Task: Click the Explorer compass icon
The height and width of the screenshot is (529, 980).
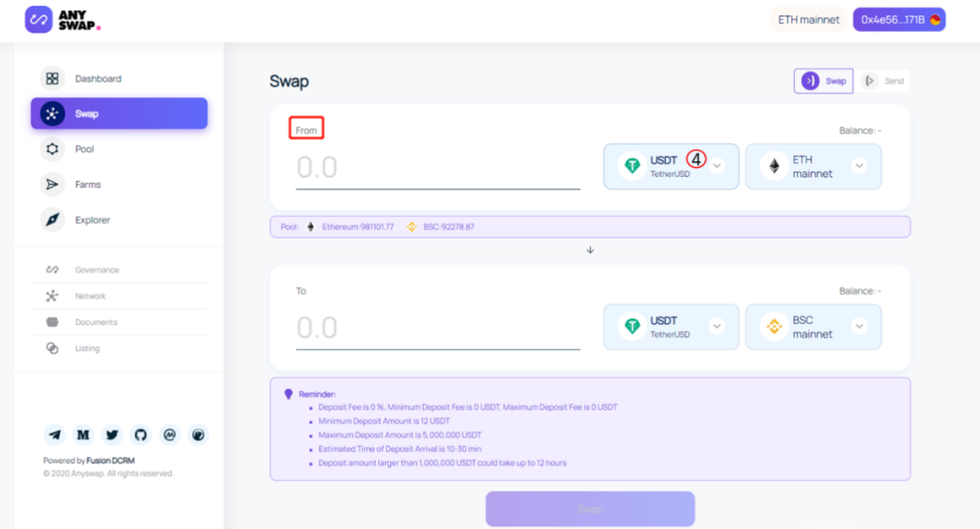Action: 53,220
